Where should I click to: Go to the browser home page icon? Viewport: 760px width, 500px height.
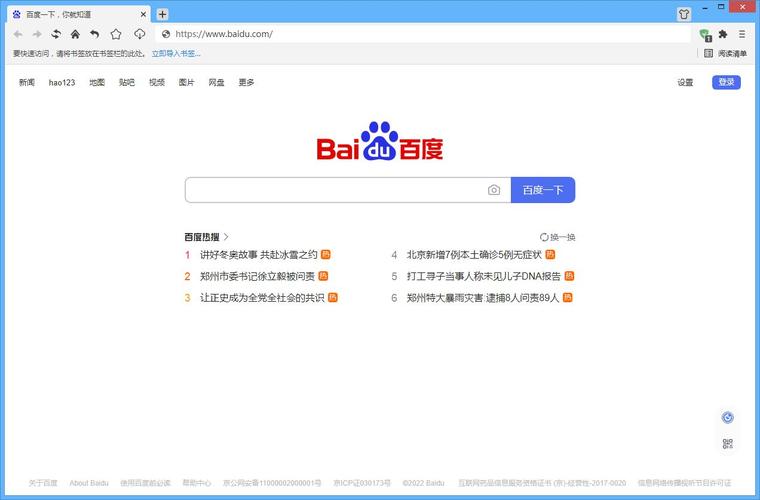tap(75, 34)
